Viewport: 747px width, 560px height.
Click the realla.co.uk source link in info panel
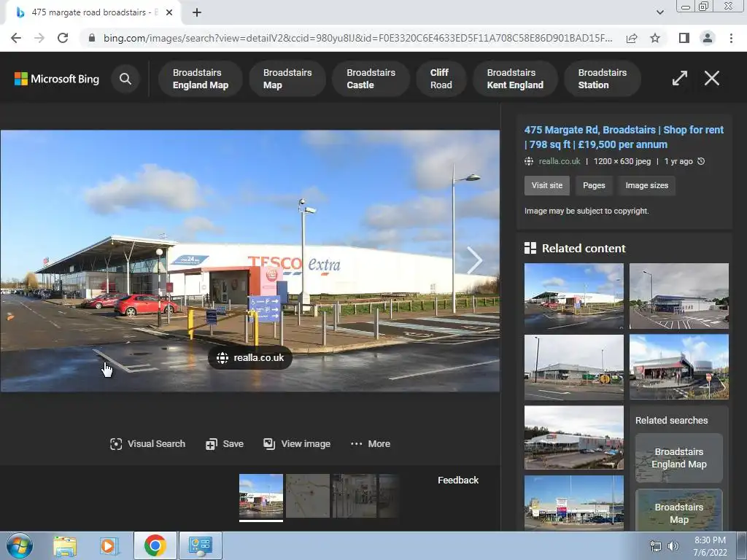(560, 161)
